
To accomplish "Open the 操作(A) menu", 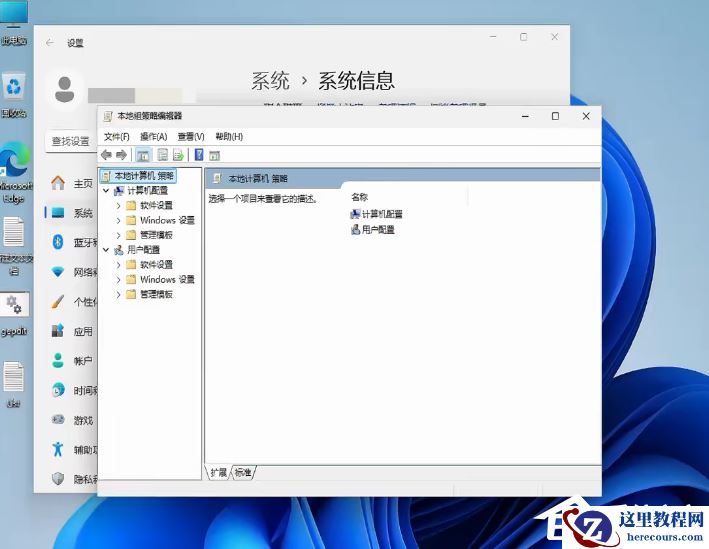I will click(x=154, y=137).
